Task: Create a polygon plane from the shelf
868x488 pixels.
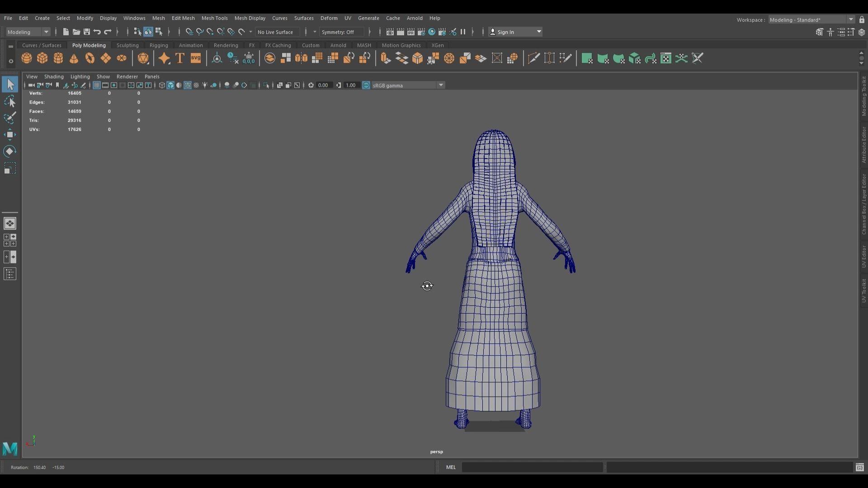Action: (106, 58)
